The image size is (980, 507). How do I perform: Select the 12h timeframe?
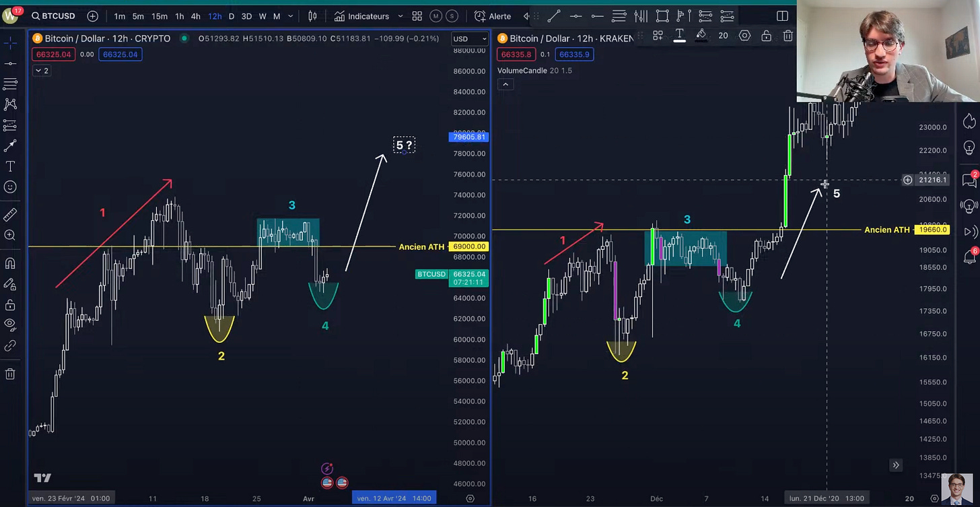[x=215, y=16]
